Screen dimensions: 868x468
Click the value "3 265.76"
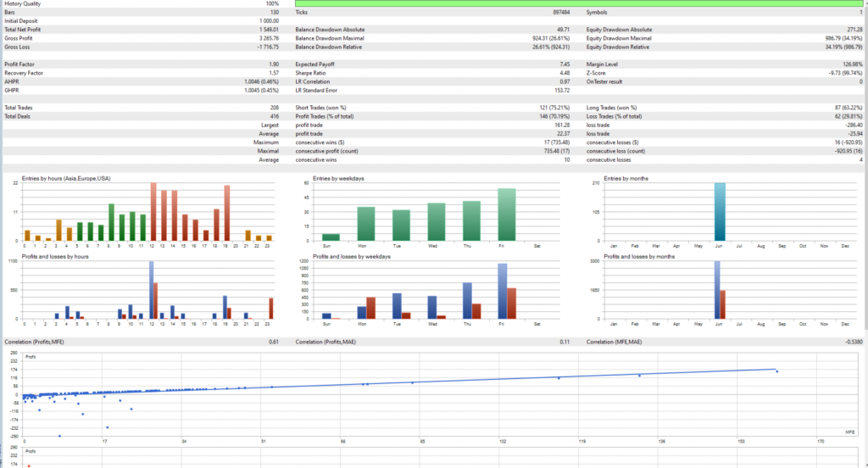(269, 38)
